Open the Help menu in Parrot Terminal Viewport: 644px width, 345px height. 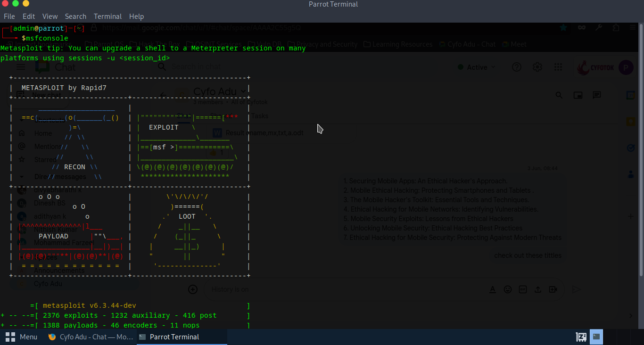tap(136, 16)
